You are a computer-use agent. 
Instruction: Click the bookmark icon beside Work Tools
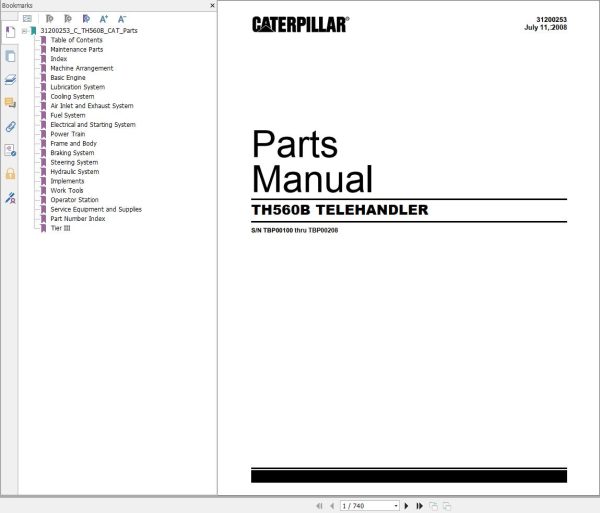click(43, 190)
